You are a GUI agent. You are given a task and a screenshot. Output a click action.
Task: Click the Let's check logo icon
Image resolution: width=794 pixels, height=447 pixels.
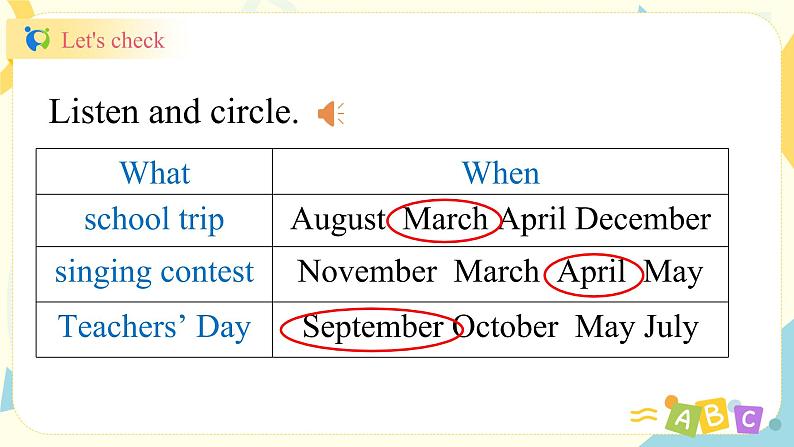[38, 40]
